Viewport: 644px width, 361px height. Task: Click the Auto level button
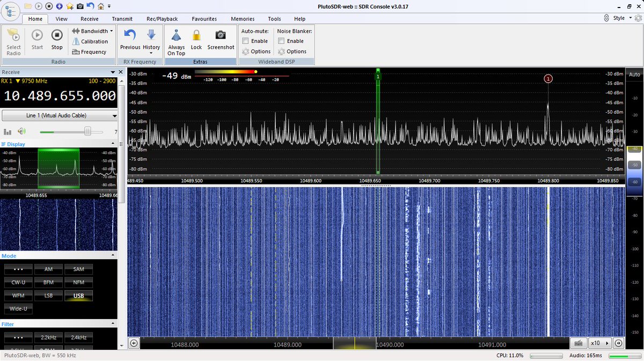[634, 75]
